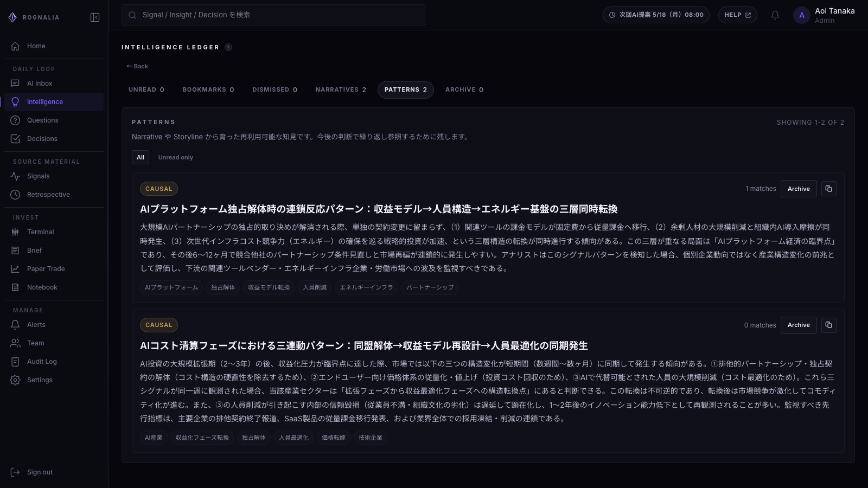The height and width of the screenshot is (488, 868).
Task: Filter by Unread only
Action: (176, 157)
